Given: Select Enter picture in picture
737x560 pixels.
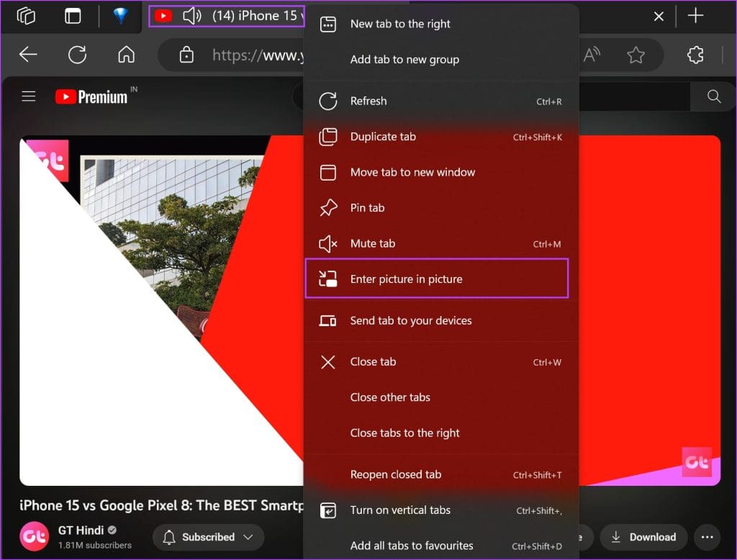Looking at the screenshot, I should point(407,279).
